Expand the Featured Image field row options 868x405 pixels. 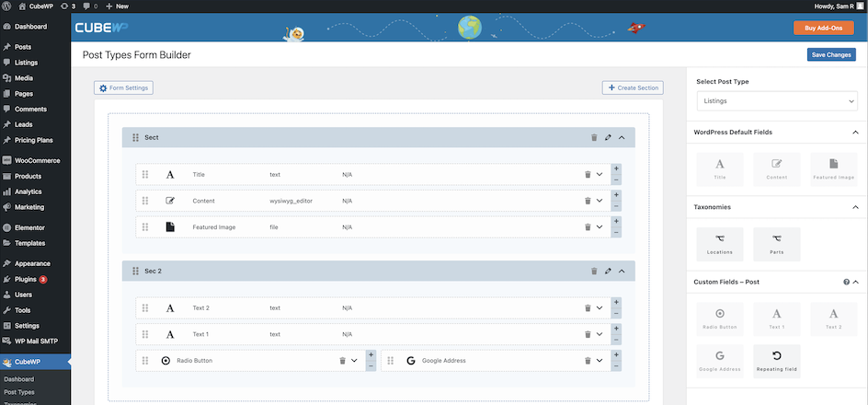click(600, 226)
